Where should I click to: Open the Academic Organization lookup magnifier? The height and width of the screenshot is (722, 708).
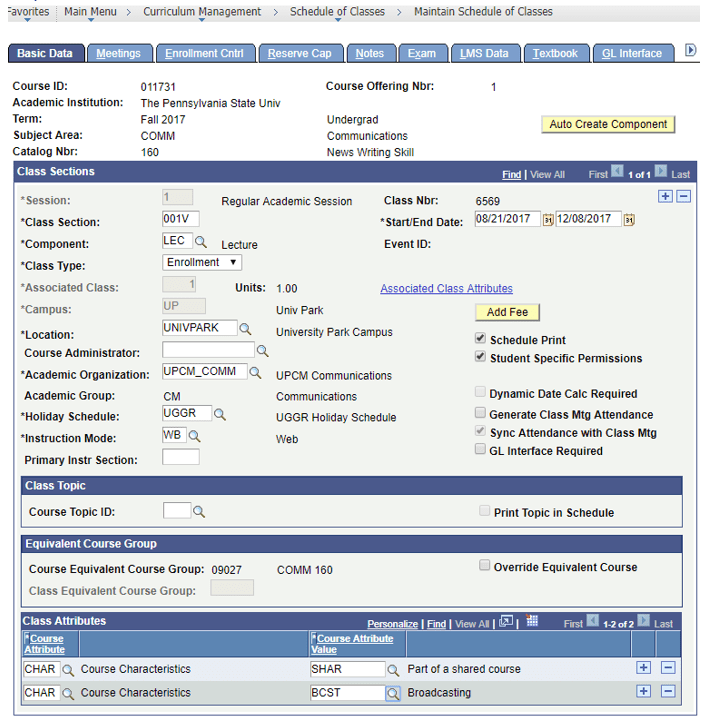(255, 373)
